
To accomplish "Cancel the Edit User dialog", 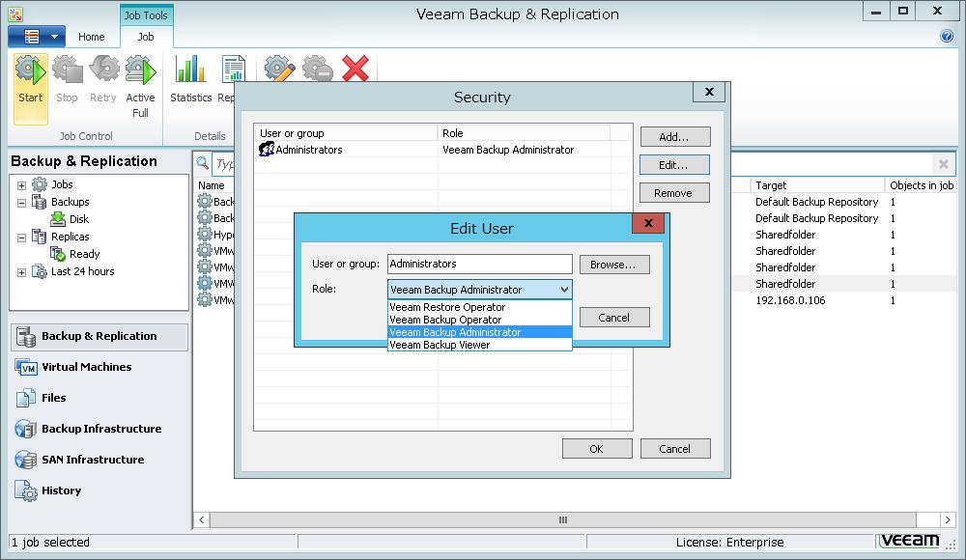I will click(614, 318).
